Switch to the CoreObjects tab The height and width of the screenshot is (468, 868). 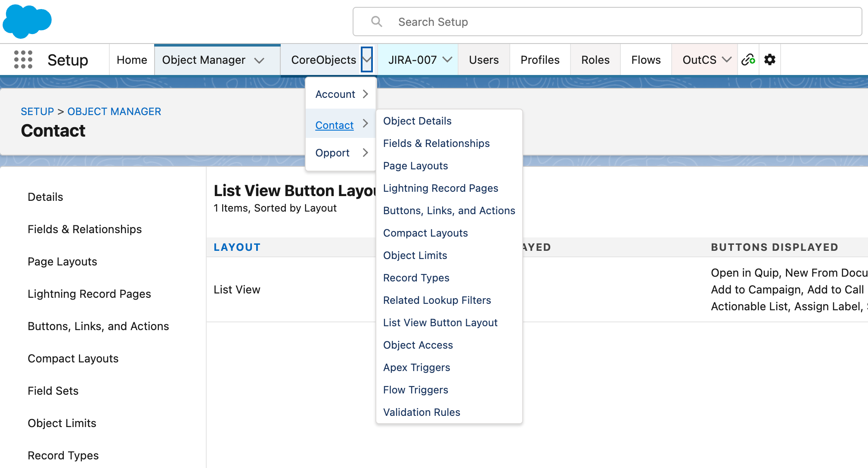323,60
